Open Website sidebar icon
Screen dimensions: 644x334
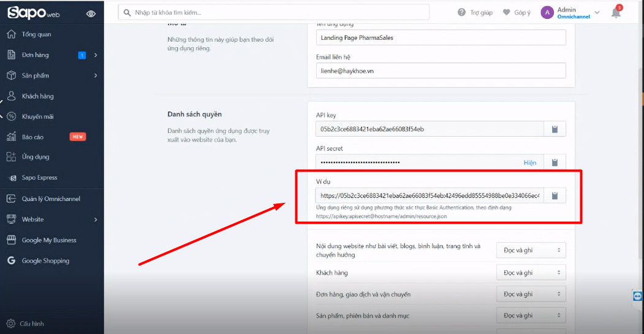12,219
